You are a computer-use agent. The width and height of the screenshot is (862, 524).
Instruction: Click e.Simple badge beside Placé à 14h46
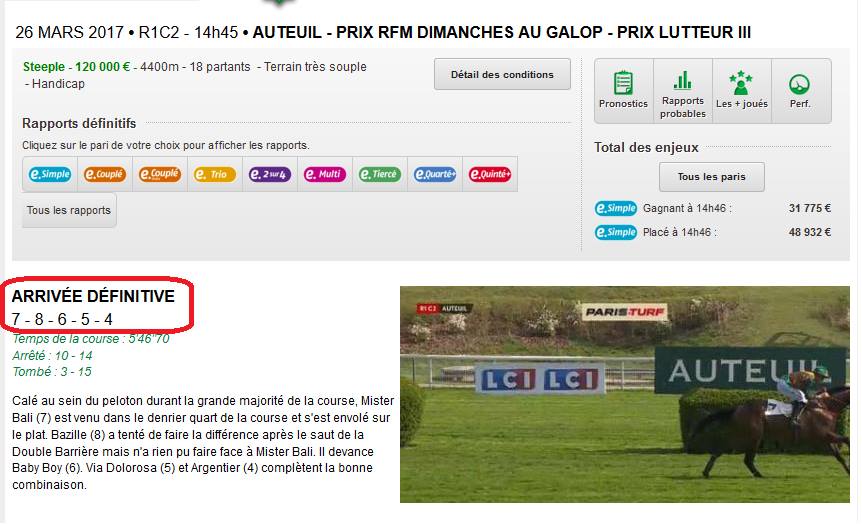point(616,232)
